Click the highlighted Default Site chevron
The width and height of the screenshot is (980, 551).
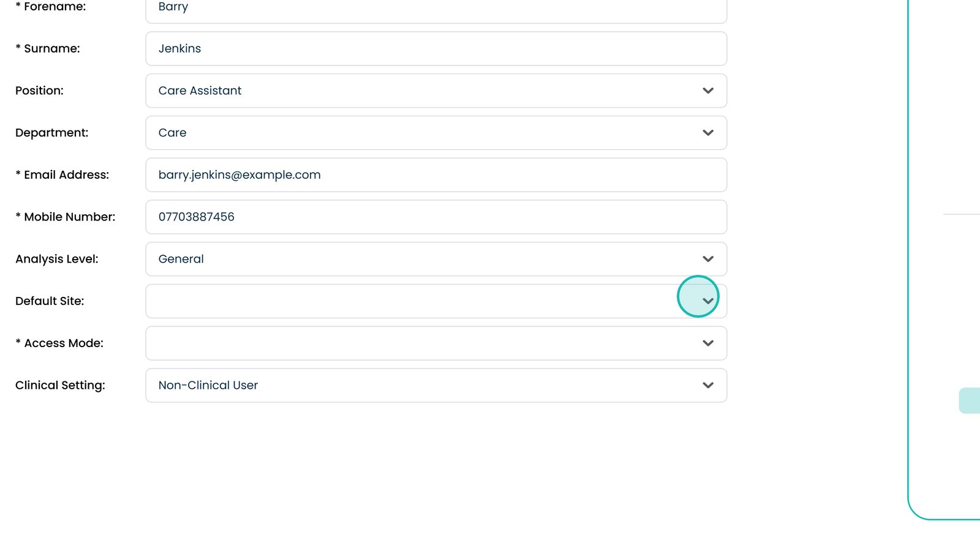coord(708,301)
